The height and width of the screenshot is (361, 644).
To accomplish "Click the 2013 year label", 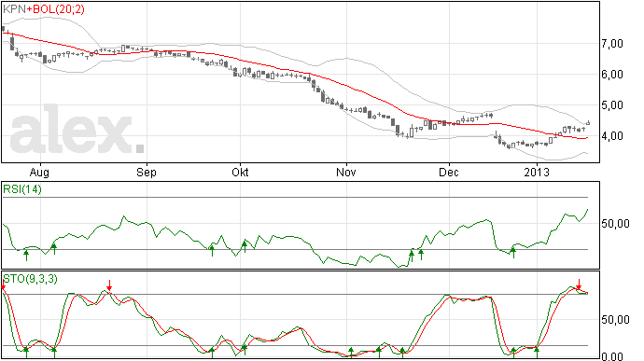I will 537,172.
